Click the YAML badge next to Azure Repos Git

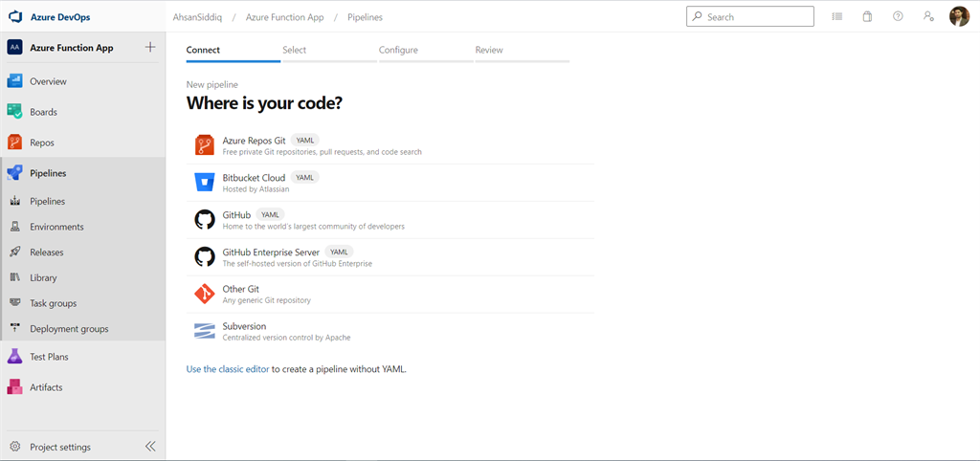305,141
